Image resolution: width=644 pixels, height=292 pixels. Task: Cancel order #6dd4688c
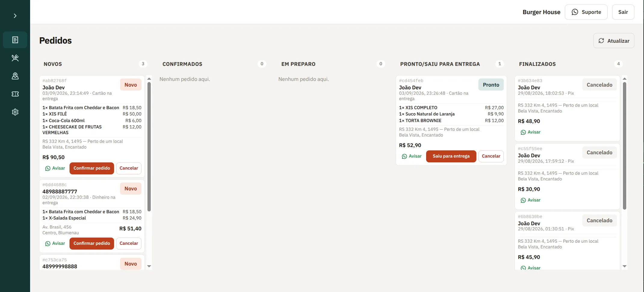pyautogui.click(x=129, y=243)
